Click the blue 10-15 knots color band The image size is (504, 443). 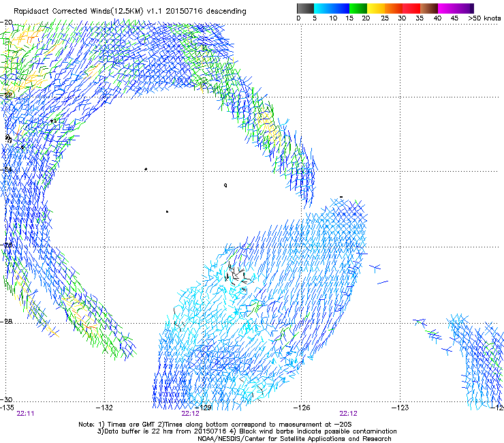pos(341,8)
